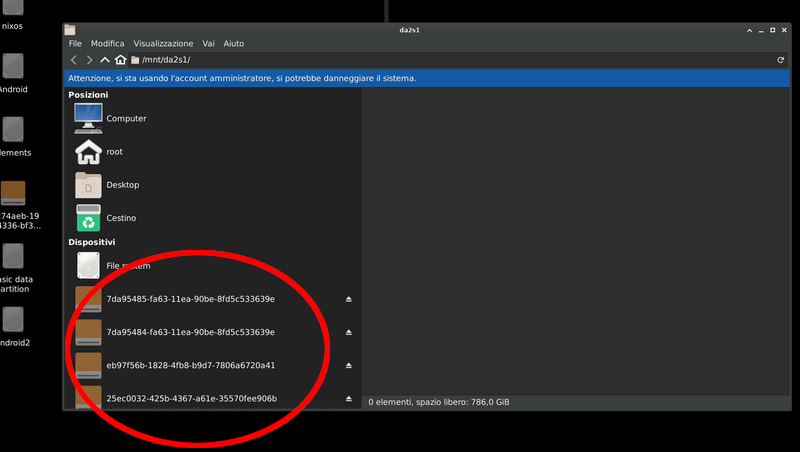The image size is (800, 452).
Task: Eject the eb97f56b volume
Action: coord(349,365)
